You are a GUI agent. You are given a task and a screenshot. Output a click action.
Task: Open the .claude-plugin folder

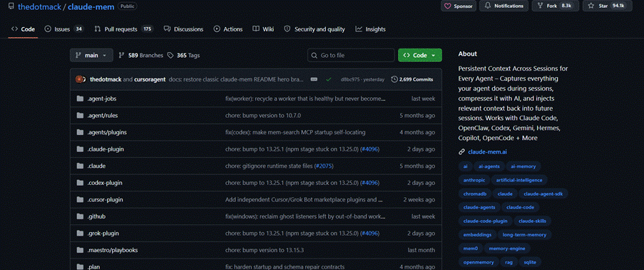click(x=106, y=149)
